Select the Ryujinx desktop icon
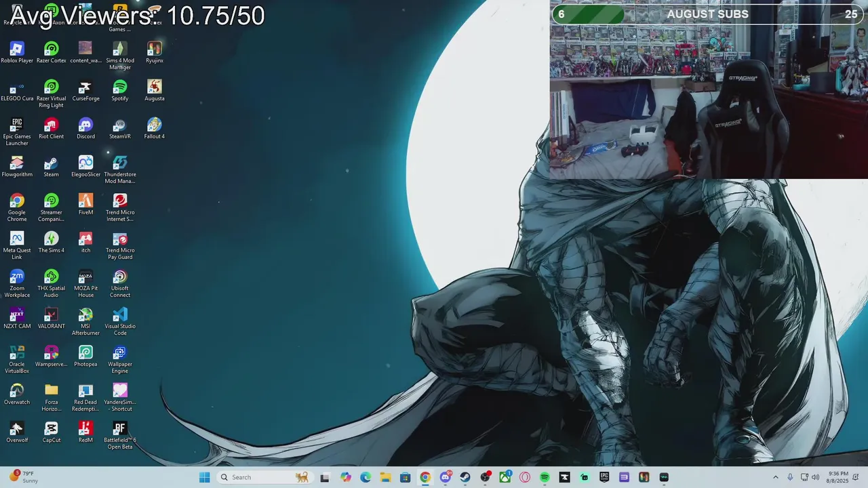This screenshot has width=868, height=488. coord(155,52)
